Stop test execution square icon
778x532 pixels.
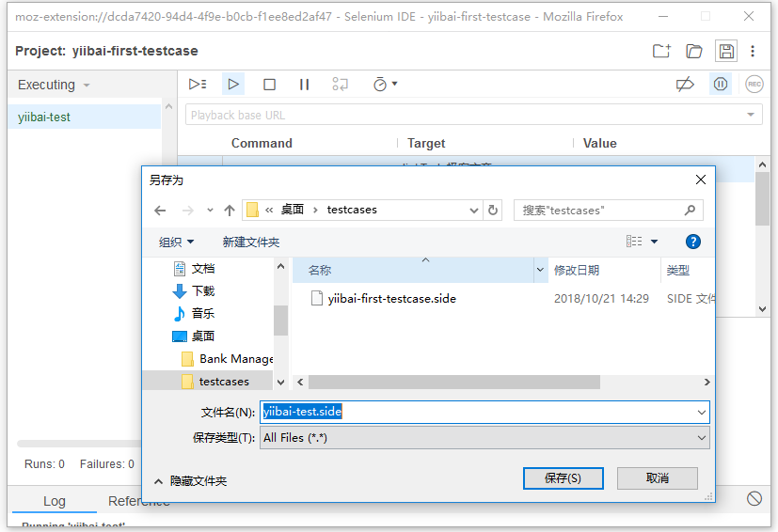tap(269, 85)
